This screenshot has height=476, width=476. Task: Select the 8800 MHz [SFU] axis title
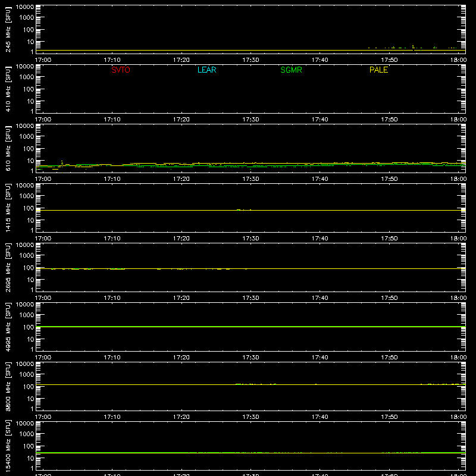point(8,386)
